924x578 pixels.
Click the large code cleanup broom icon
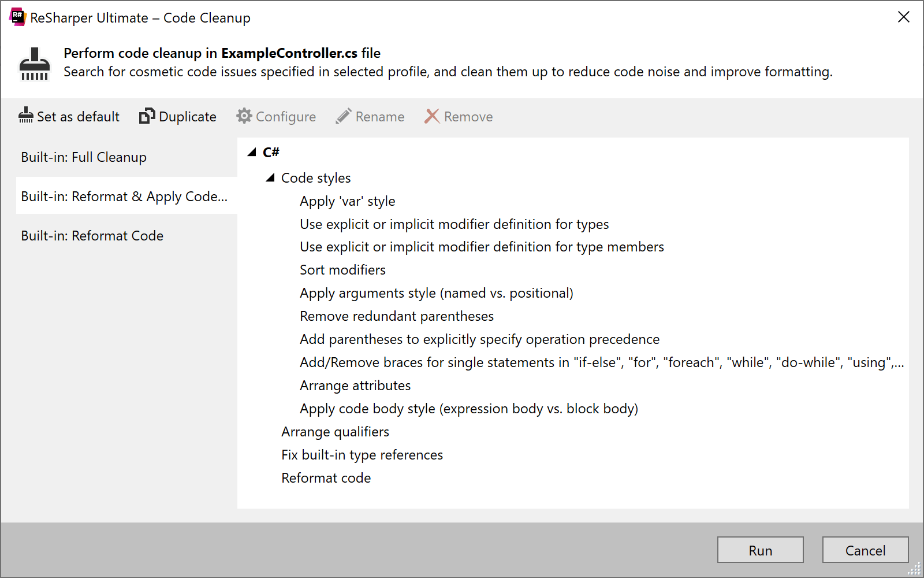tap(35, 64)
